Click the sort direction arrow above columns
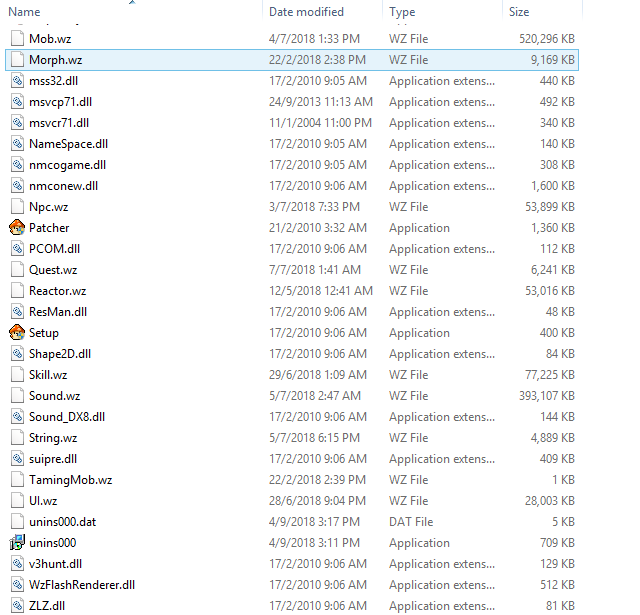Image resolution: width=640 pixels, height=615 pixels. point(133,3)
